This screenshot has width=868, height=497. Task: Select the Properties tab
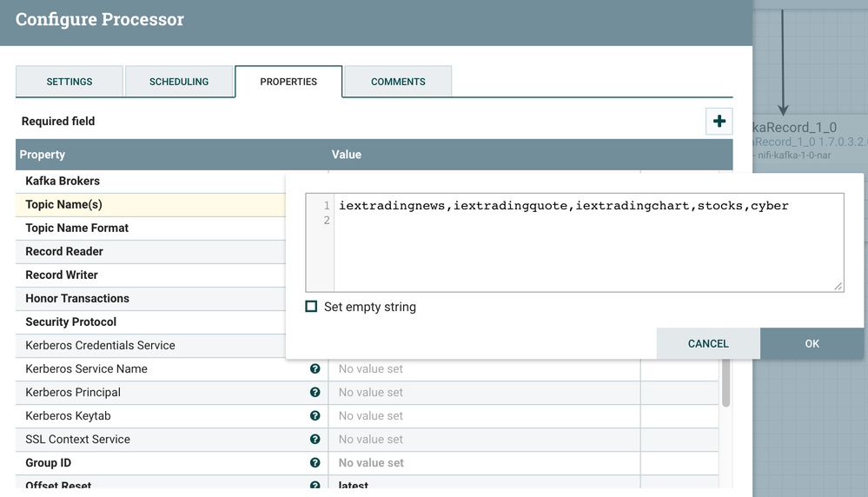(x=288, y=82)
